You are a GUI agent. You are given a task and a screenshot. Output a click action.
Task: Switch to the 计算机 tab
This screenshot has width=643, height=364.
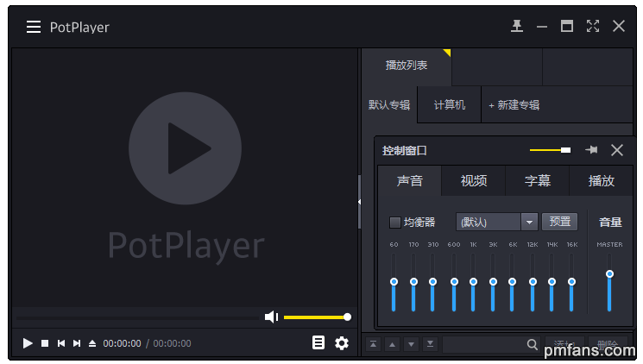(x=450, y=105)
